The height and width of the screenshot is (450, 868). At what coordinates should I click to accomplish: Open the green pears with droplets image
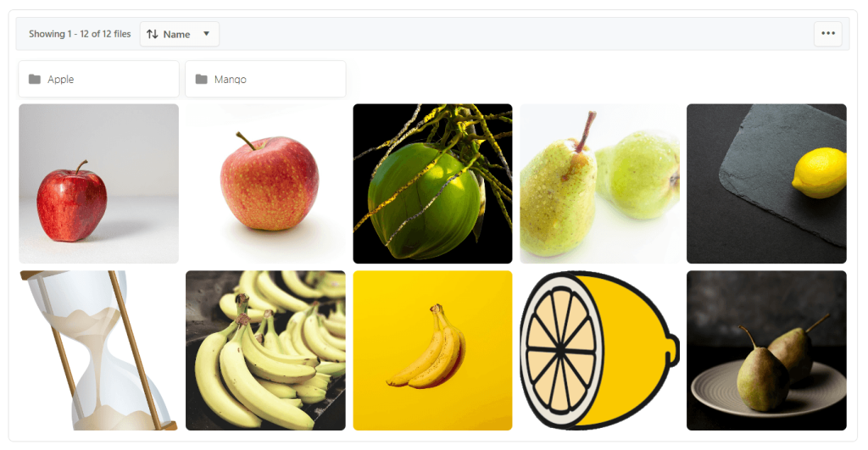[599, 184]
